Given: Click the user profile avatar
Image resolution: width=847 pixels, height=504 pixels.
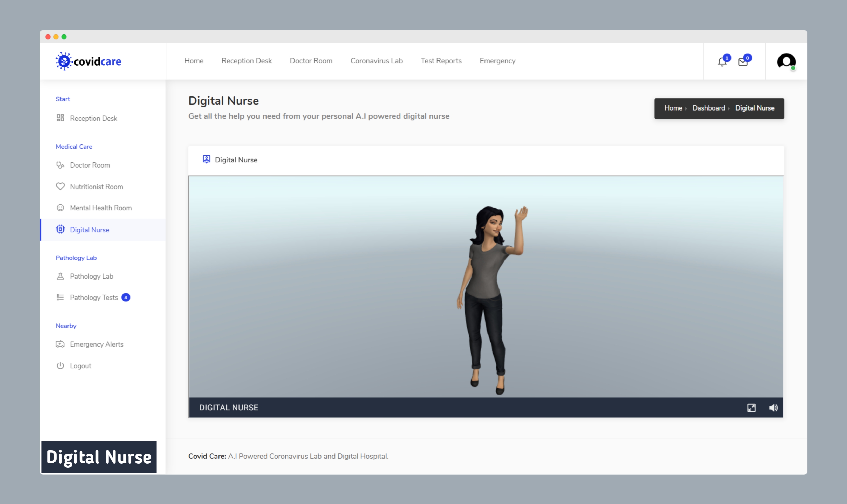Looking at the screenshot, I should coord(786,61).
